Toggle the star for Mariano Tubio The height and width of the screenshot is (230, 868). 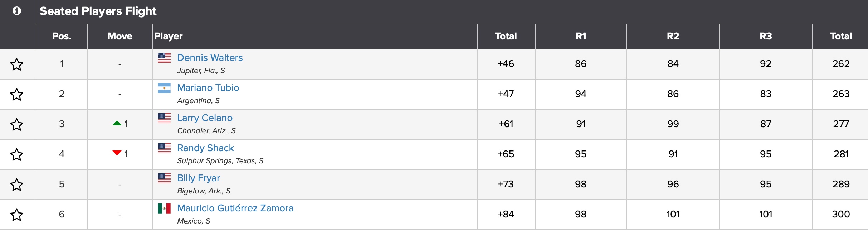16,95
